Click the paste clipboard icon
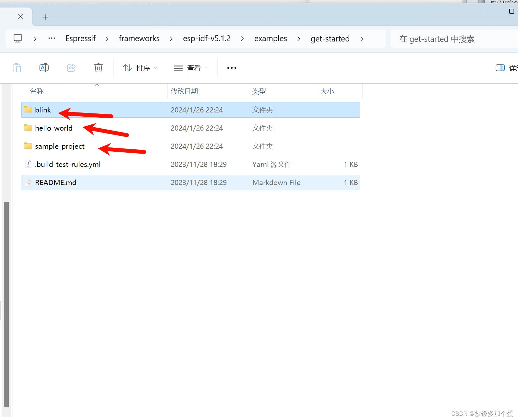Viewport: 518px width, 420px height. (x=17, y=68)
